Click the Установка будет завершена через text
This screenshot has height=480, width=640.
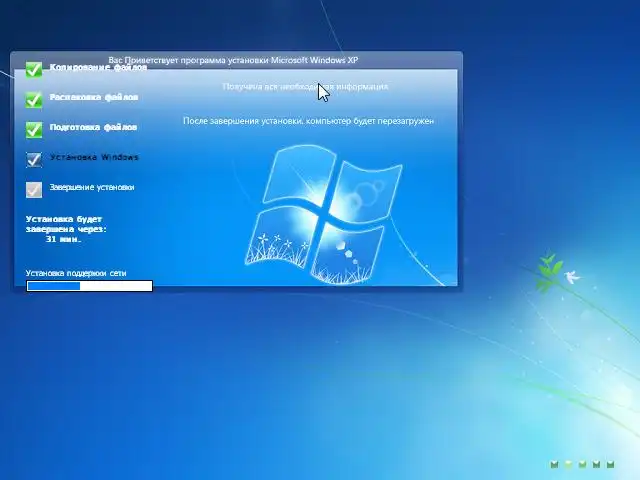(x=66, y=224)
